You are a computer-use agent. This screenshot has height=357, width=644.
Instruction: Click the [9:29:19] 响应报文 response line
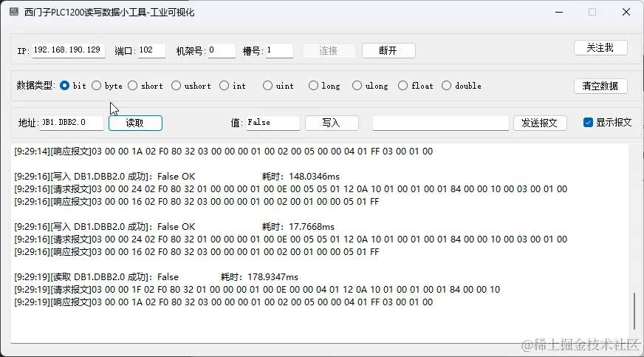pos(224,302)
